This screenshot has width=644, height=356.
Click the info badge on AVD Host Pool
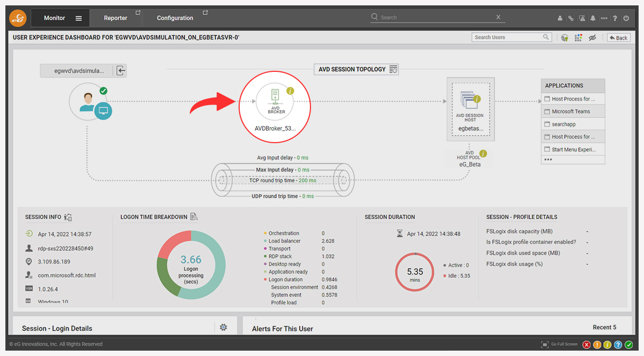483,154
